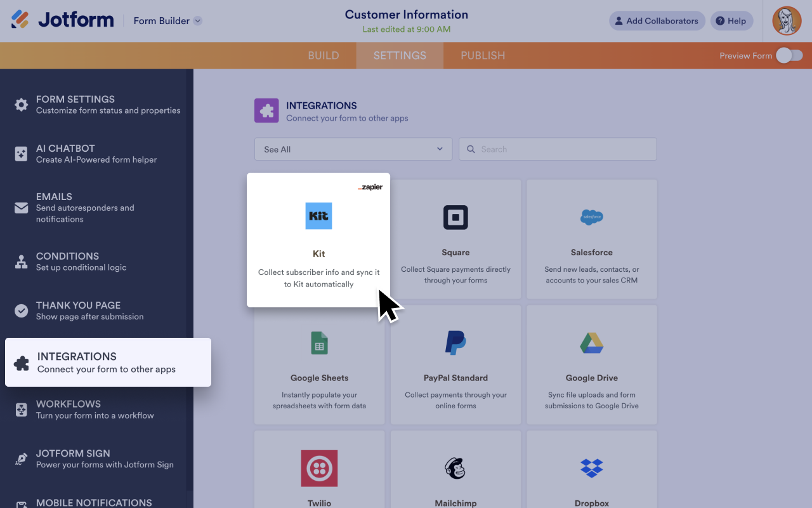
Task: Open the Form Builder dropdown arrow
Action: tap(198, 21)
